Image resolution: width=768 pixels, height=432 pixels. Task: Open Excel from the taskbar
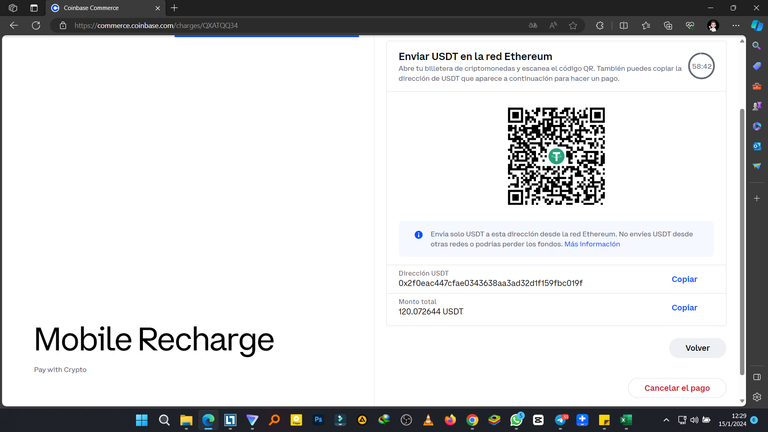click(626, 420)
